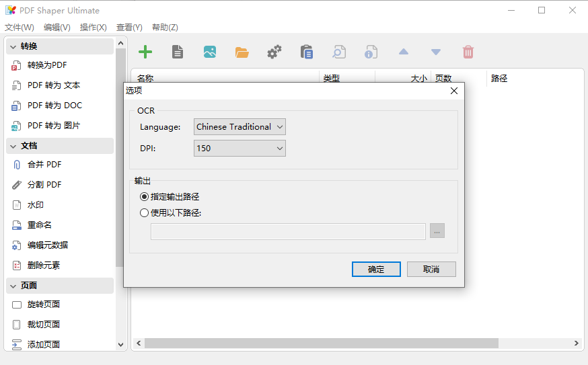Click the 旋转页面 rotate icon
The height and width of the screenshot is (365, 588).
(17, 305)
